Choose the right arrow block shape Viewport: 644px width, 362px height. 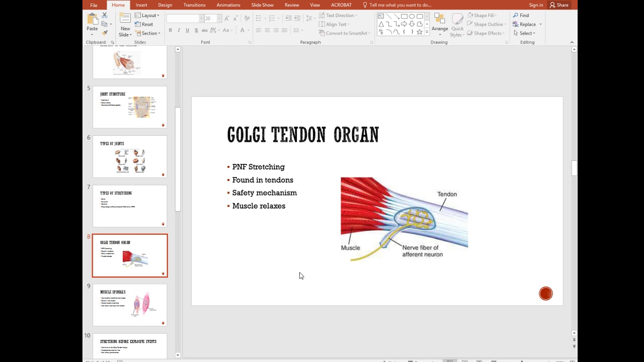404,24
